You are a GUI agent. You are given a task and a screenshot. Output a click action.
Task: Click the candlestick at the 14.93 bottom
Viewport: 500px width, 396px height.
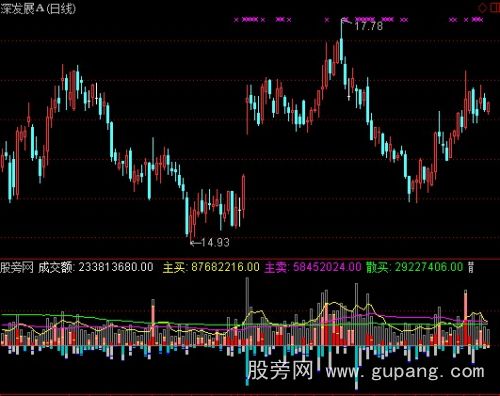pos(191,224)
